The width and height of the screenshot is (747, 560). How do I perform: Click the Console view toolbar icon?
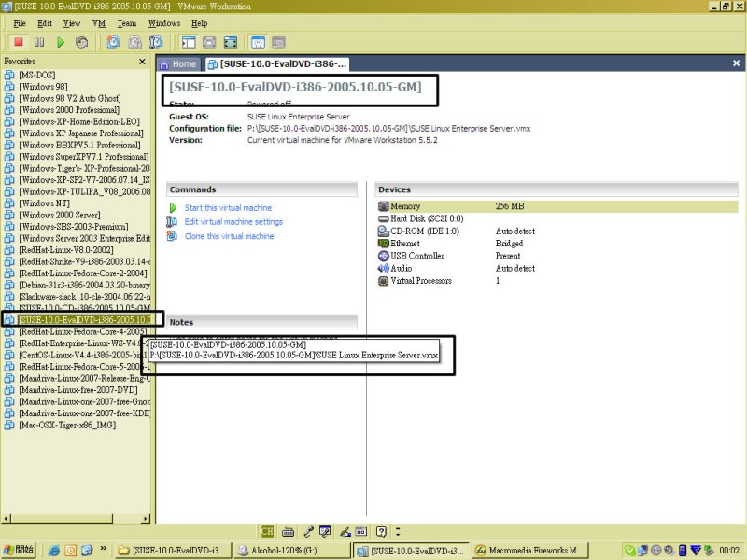[278, 42]
